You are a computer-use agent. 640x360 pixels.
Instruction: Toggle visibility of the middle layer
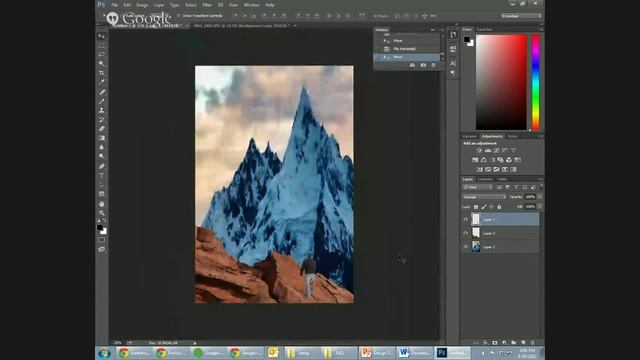coord(466,233)
